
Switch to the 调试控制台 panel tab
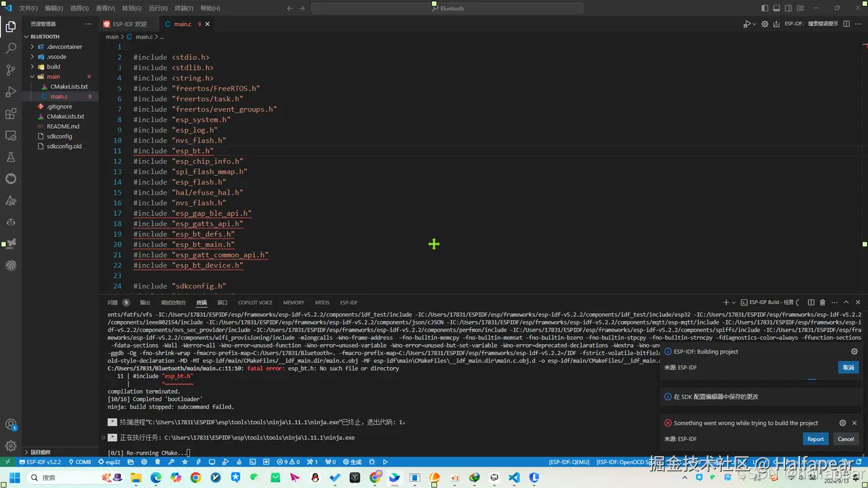(173, 302)
